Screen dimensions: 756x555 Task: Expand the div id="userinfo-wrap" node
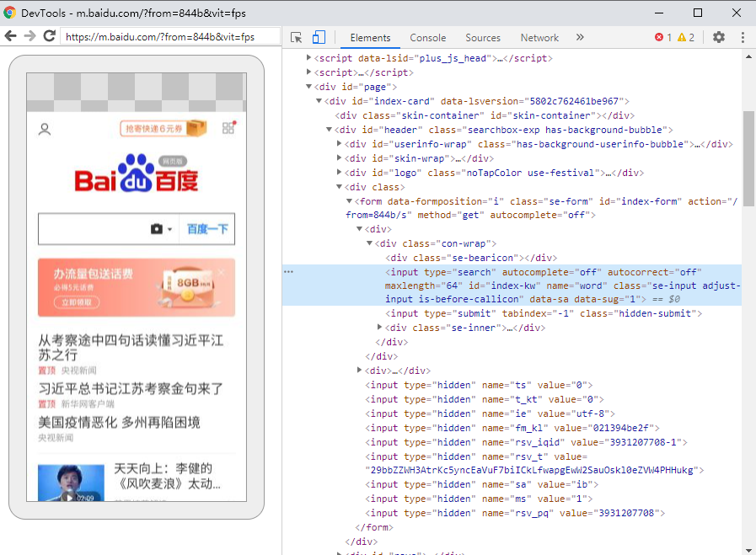coord(339,143)
